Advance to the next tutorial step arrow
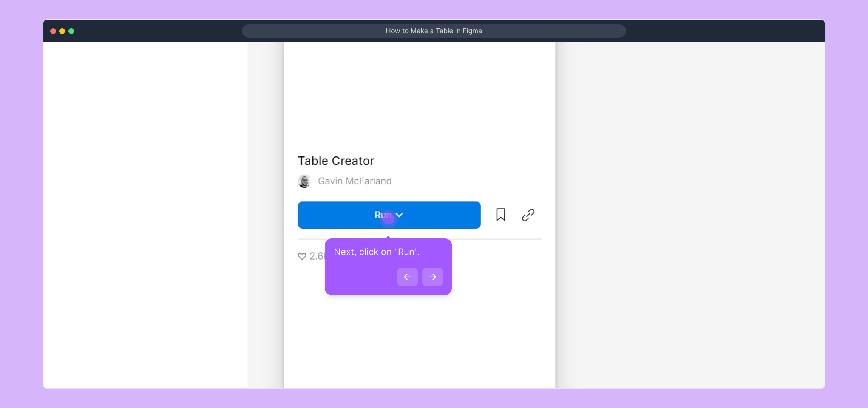The width and height of the screenshot is (868, 408). click(x=432, y=277)
